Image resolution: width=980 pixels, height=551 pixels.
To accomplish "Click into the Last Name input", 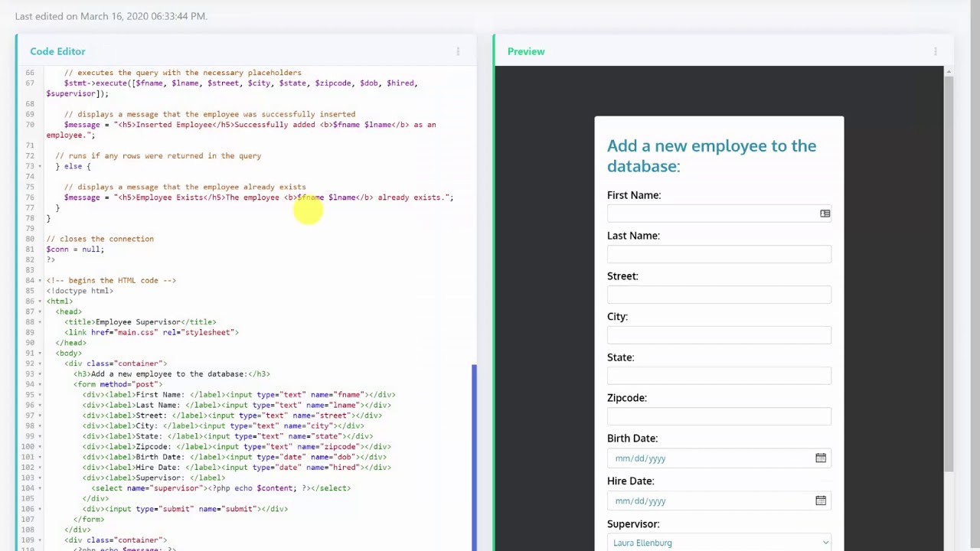I will [719, 254].
